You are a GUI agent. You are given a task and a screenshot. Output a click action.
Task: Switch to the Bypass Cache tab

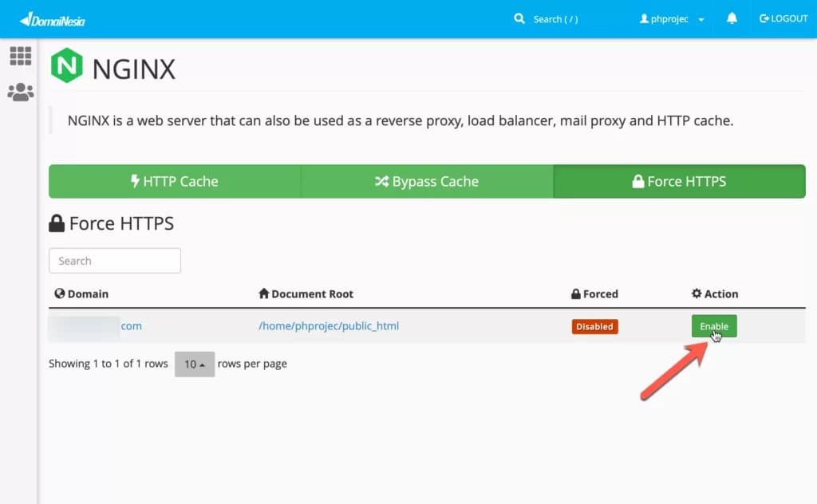[426, 181]
